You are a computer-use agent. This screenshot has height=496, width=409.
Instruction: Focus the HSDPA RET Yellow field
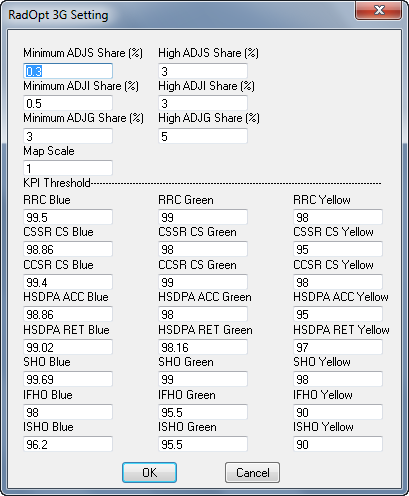click(338, 347)
